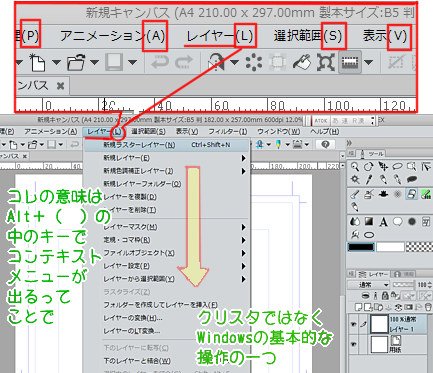Open the Filter menu

pyautogui.click(x=228, y=132)
